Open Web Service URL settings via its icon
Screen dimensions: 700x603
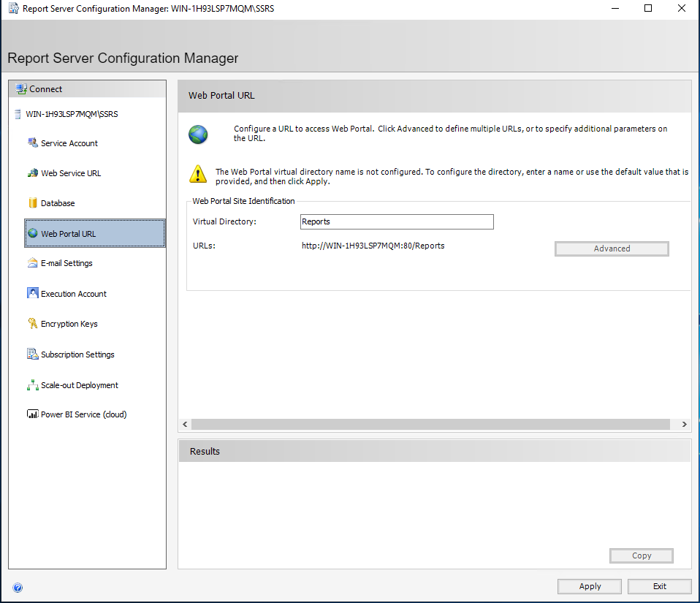pos(32,172)
